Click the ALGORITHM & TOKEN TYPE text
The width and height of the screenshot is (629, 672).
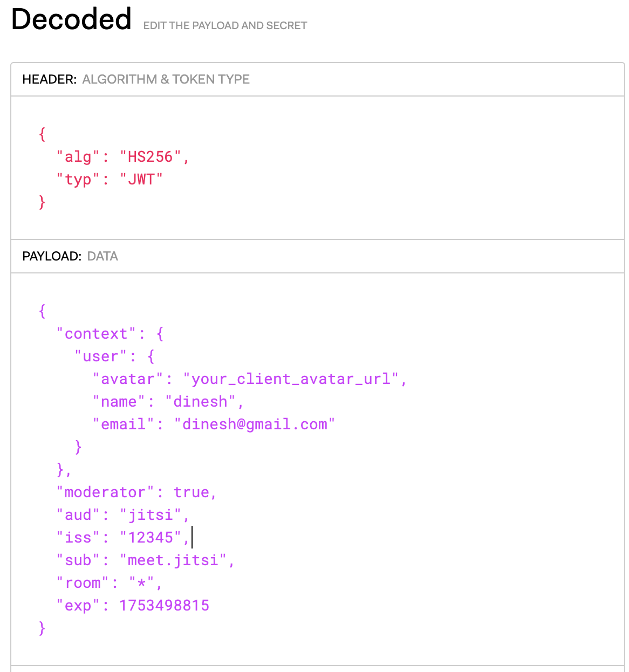click(166, 79)
